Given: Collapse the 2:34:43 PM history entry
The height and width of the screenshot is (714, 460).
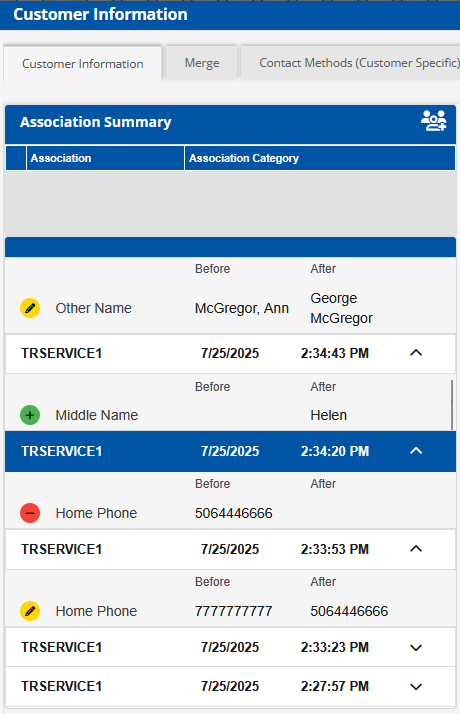Looking at the screenshot, I should pos(416,353).
